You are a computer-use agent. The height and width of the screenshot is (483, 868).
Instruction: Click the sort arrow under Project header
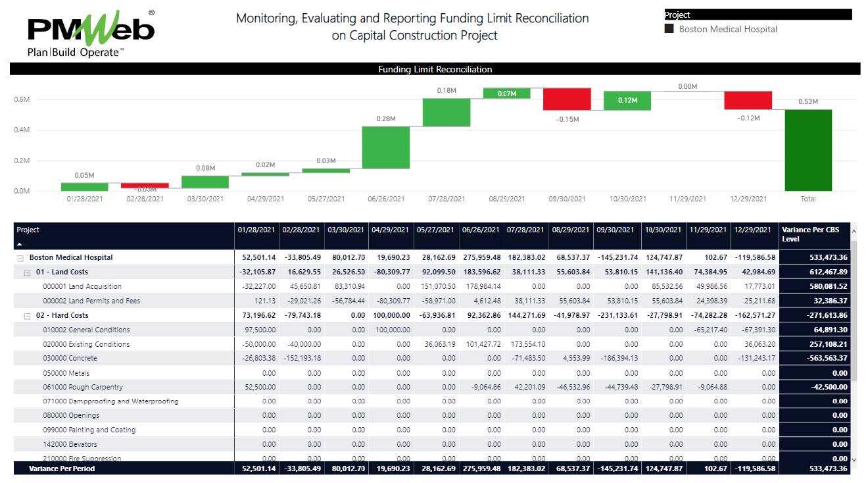point(19,243)
